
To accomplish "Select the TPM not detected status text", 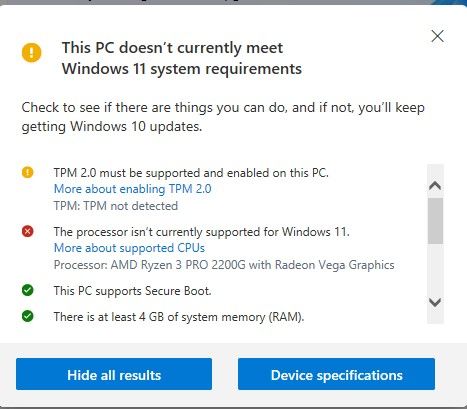I will pos(116,206).
